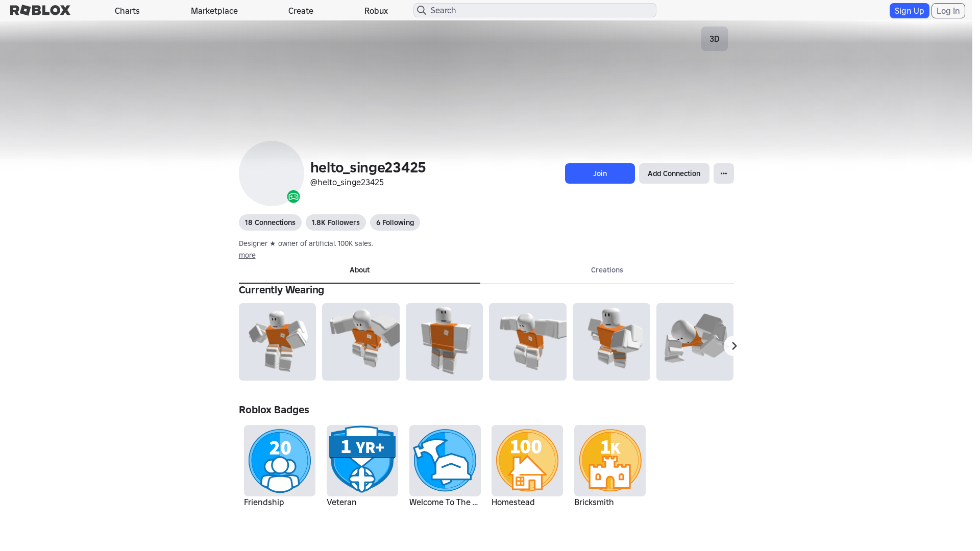Open the second Currently Wearing item
Screen dimensions: 980x551
coord(361,342)
